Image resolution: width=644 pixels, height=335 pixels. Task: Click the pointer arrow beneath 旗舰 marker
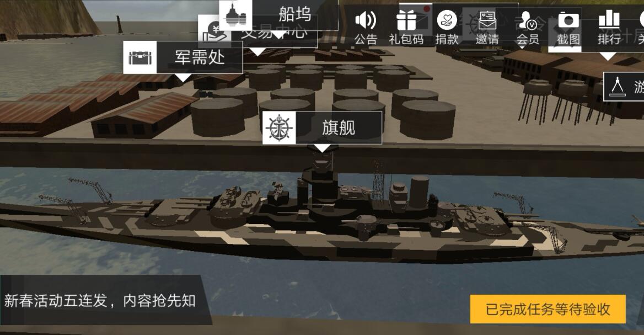323,147
